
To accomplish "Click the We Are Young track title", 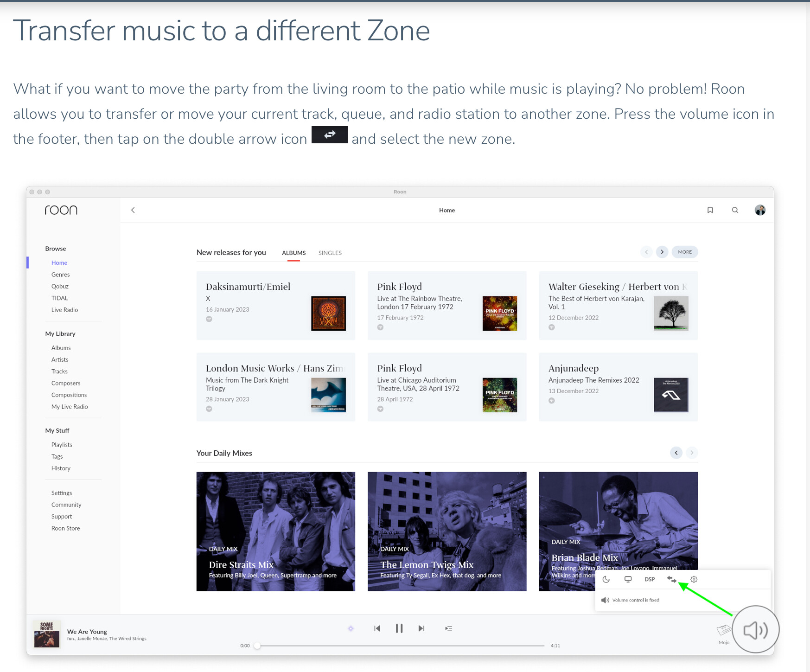I will (x=87, y=632).
